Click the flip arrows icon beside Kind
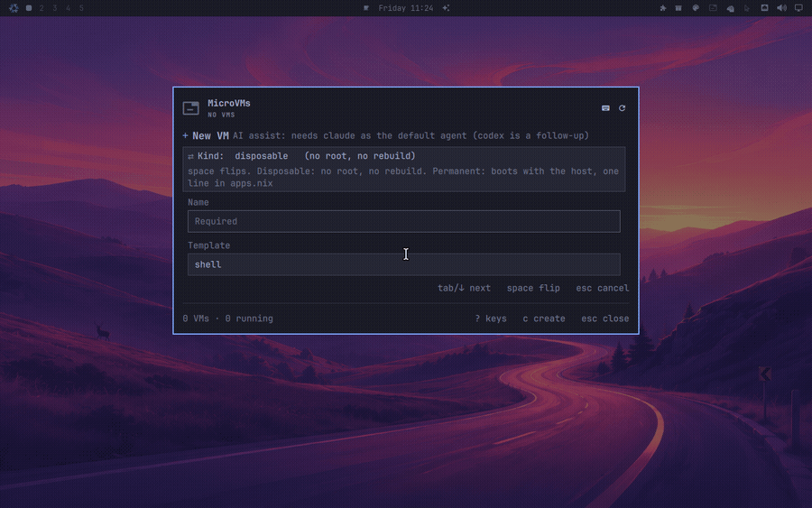Viewport: 812px width, 508px height. click(x=190, y=156)
